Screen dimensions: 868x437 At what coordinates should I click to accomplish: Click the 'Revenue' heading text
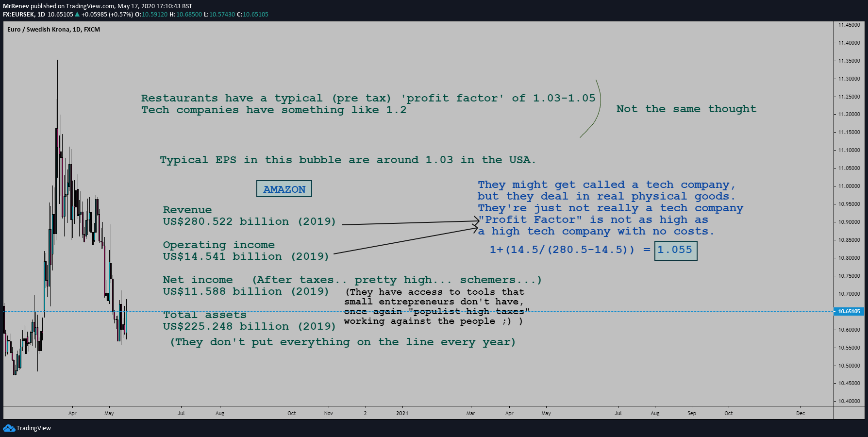187,210
